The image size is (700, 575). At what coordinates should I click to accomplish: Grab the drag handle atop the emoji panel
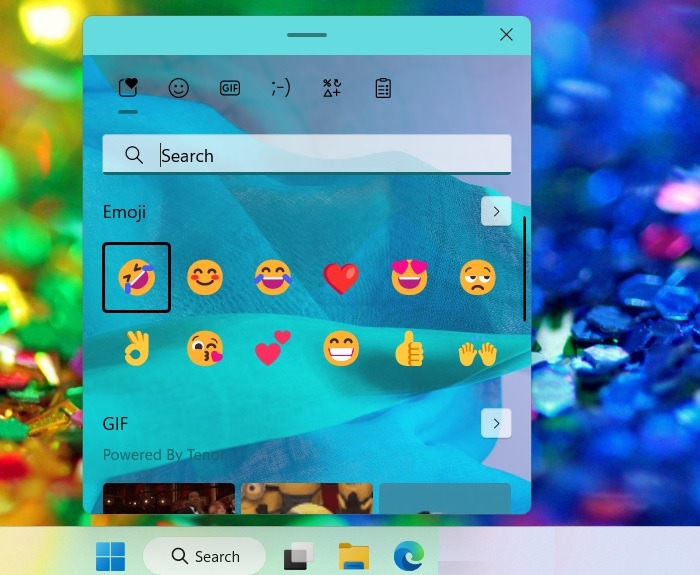pos(307,35)
